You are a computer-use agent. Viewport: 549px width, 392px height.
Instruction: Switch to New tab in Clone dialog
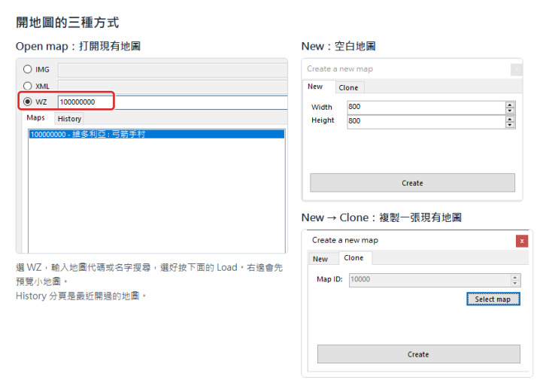(x=320, y=259)
